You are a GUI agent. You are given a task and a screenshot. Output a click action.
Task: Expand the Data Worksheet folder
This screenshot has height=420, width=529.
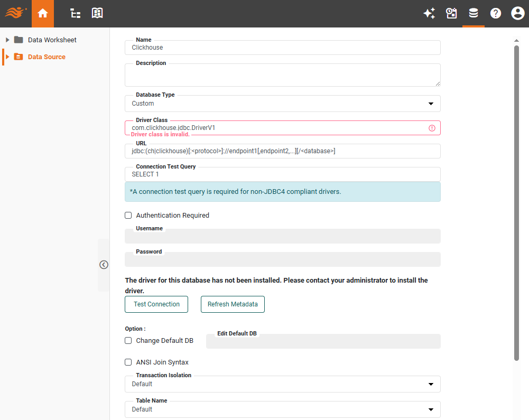tap(7, 40)
